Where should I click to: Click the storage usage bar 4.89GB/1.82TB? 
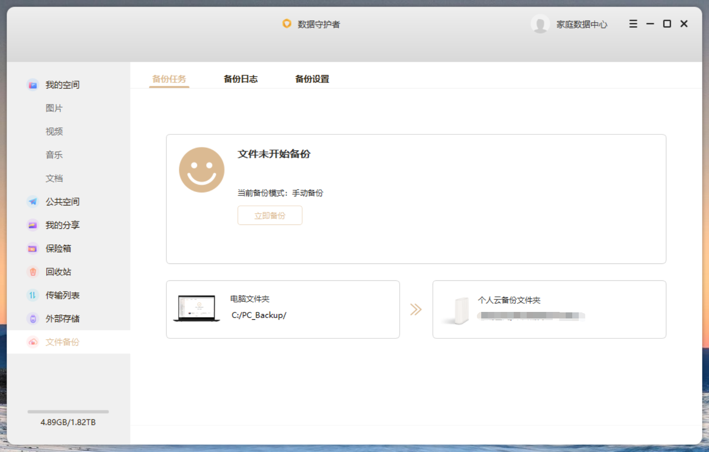68,412
